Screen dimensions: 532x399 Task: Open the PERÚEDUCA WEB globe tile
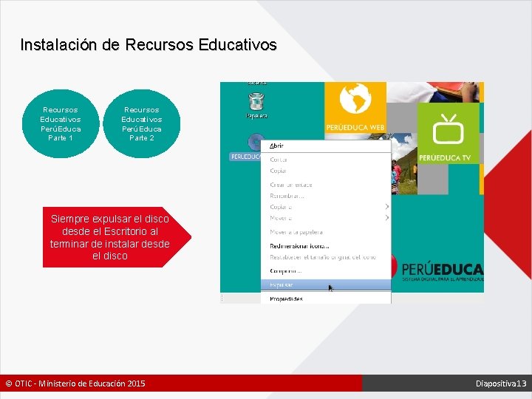[x=355, y=108]
